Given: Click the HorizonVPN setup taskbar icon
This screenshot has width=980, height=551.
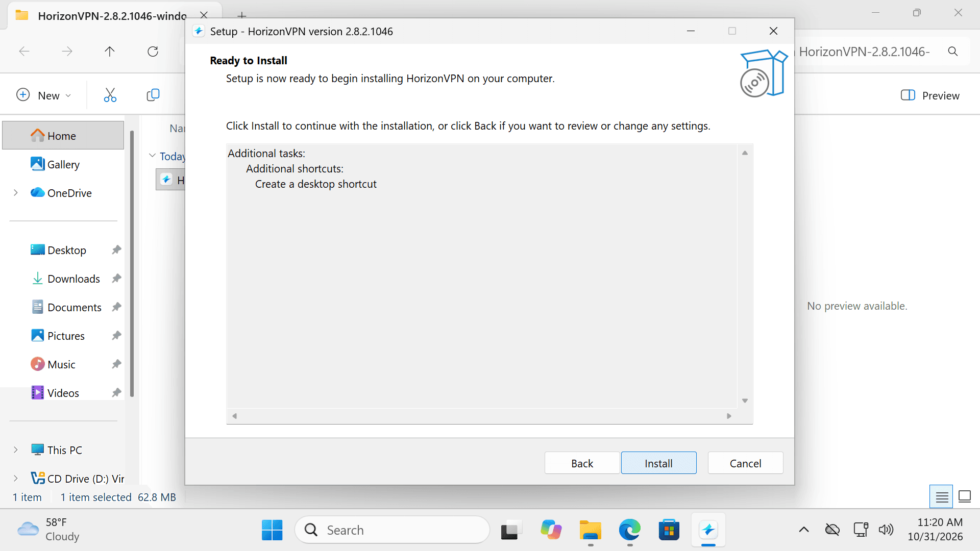Looking at the screenshot, I should click(708, 530).
